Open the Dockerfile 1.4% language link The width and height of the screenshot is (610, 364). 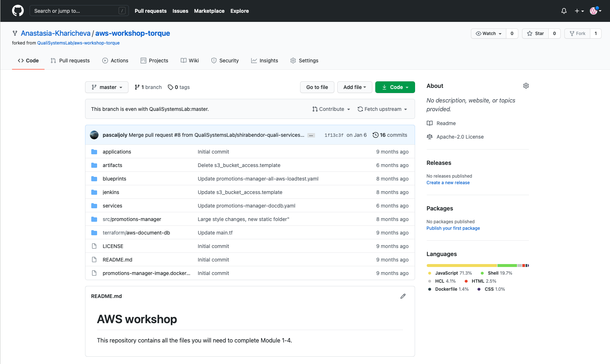point(448,289)
